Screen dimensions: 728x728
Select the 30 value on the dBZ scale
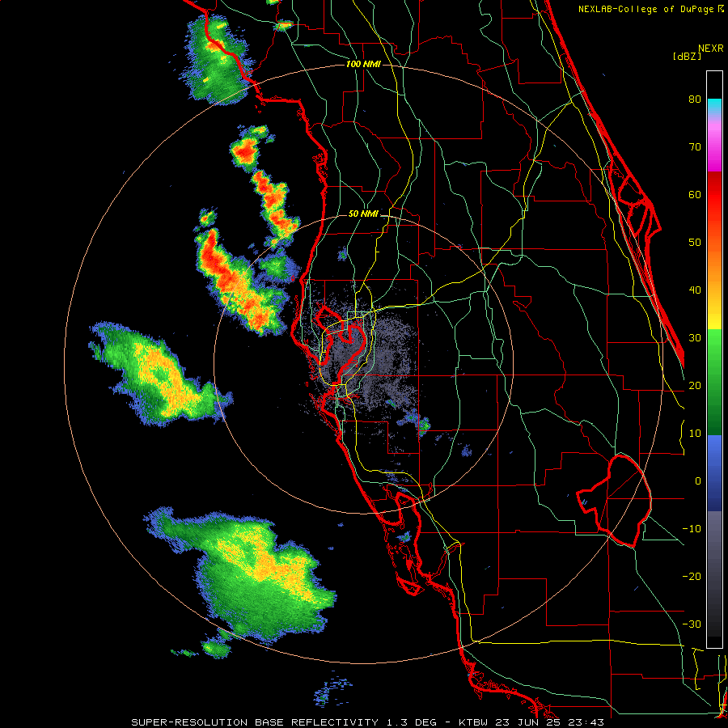(x=695, y=337)
